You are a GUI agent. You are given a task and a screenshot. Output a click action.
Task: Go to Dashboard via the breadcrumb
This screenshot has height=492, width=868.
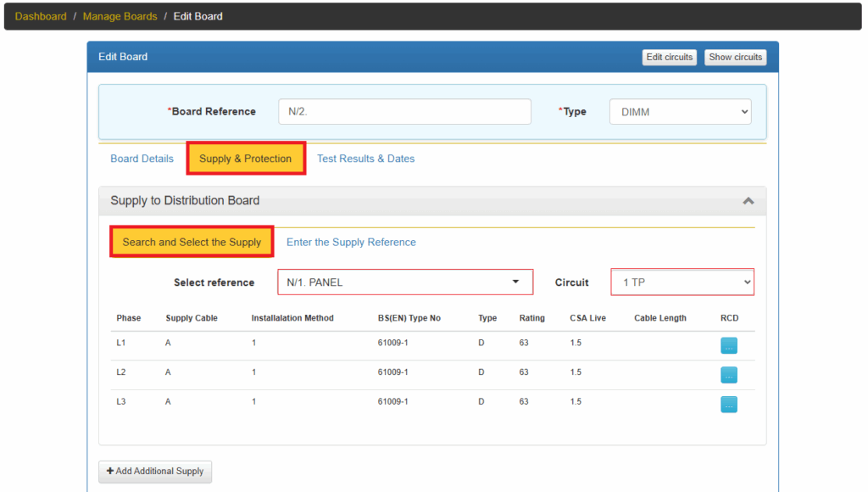pos(41,16)
